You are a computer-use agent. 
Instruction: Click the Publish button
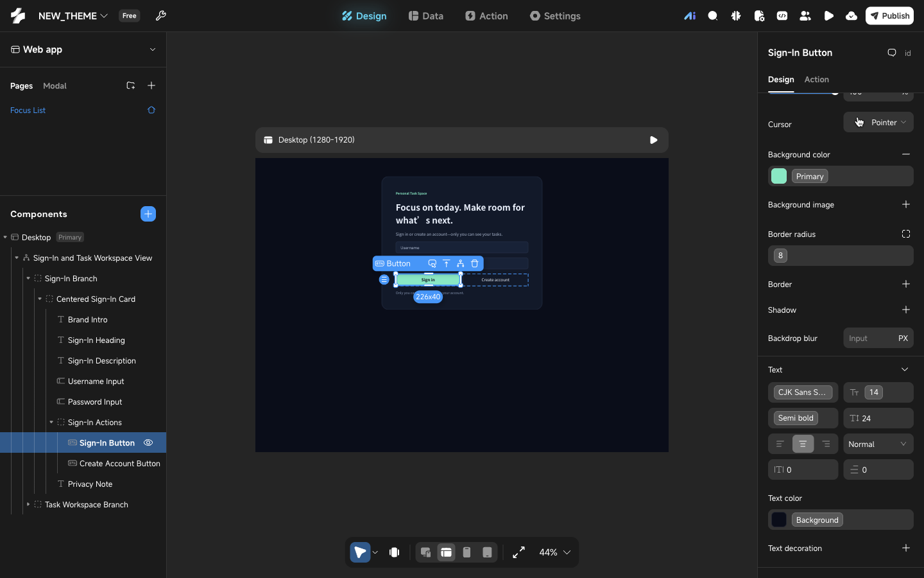(889, 16)
